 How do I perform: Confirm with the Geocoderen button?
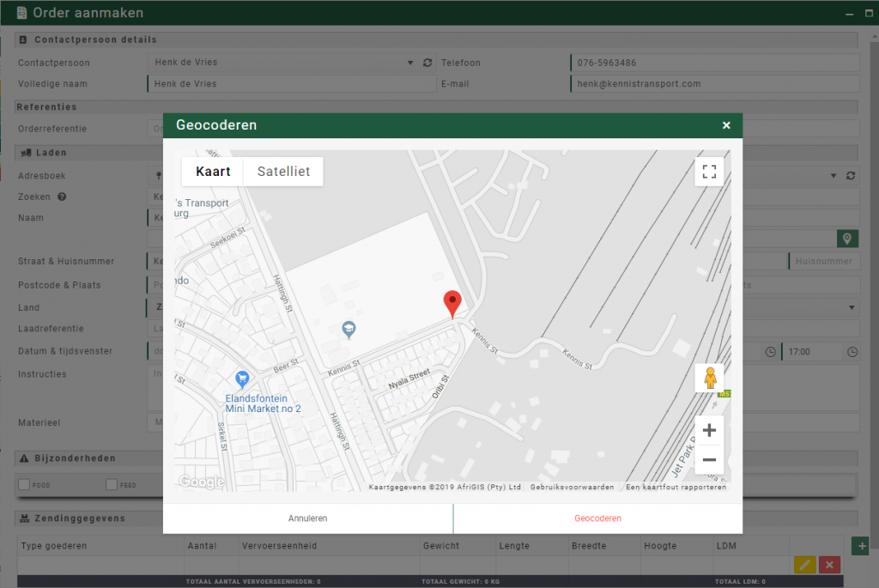tap(597, 518)
